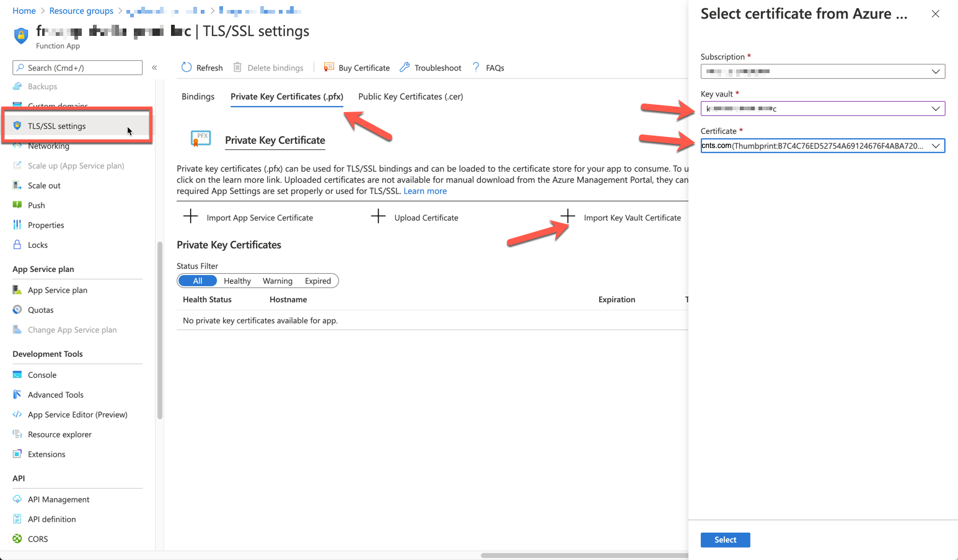
Task: Collapse the sidebar with double-chevron icon
Action: 154,68
